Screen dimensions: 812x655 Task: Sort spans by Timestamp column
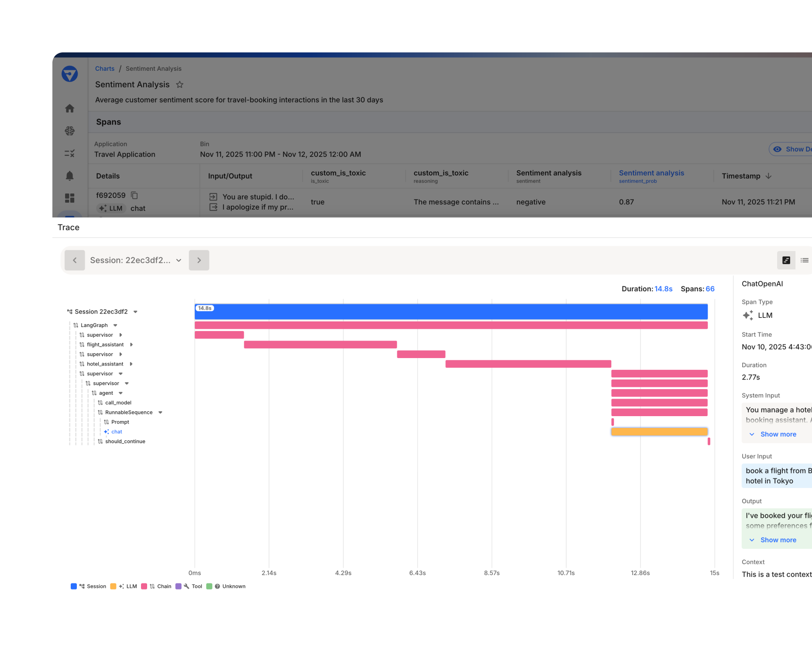(742, 176)
